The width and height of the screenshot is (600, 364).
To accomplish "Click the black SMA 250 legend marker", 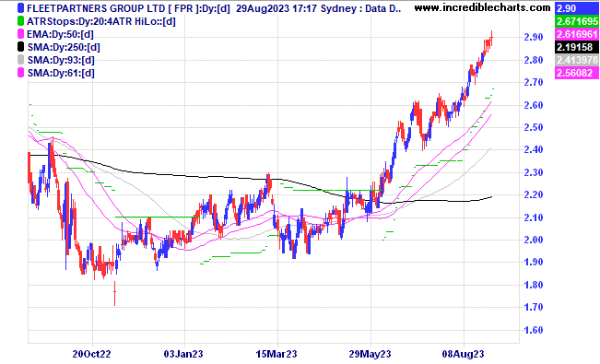I will tap(20, 47).
